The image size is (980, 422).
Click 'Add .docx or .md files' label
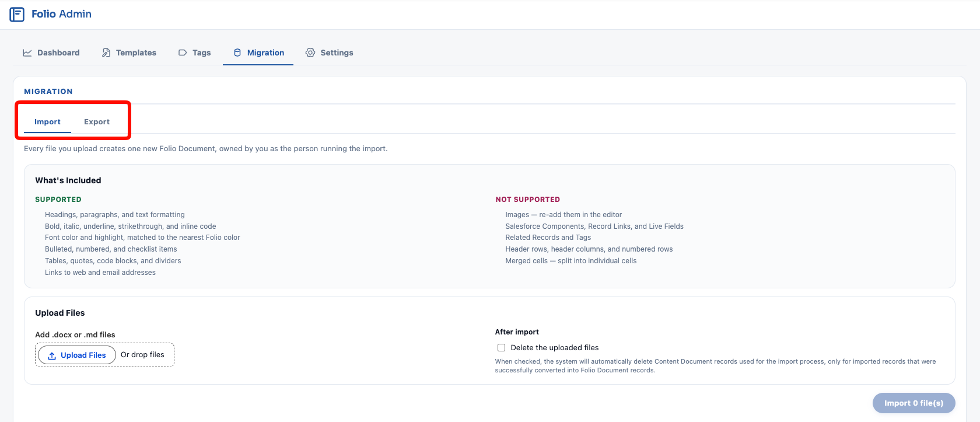click(75, 335)
